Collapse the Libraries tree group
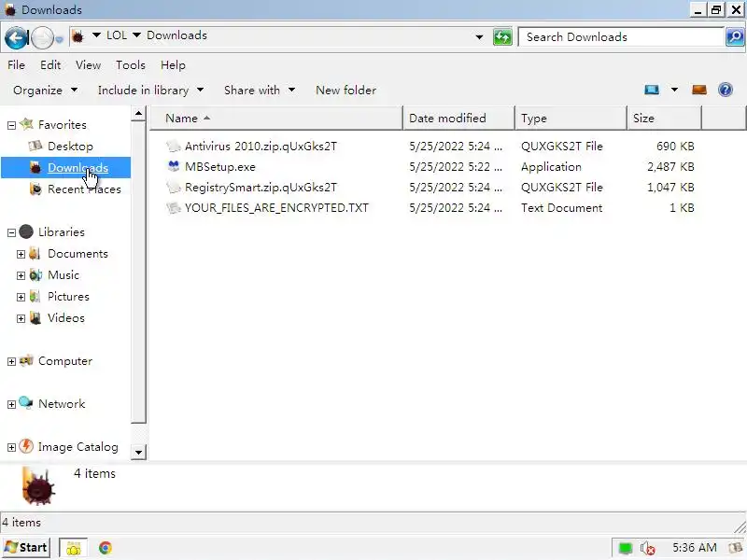The image size is (747, 560). click(12, 232)
